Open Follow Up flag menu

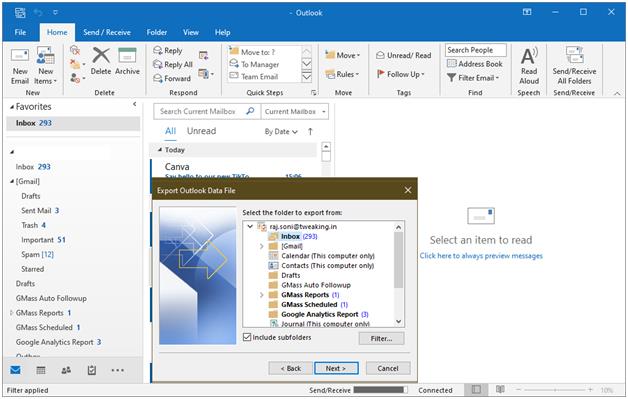tap(400, 74)
